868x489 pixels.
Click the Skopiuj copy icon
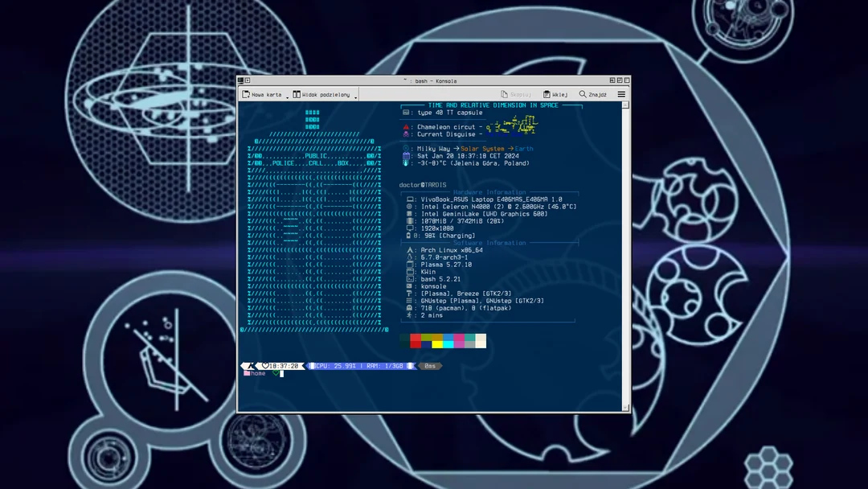[x=504, y=94]
